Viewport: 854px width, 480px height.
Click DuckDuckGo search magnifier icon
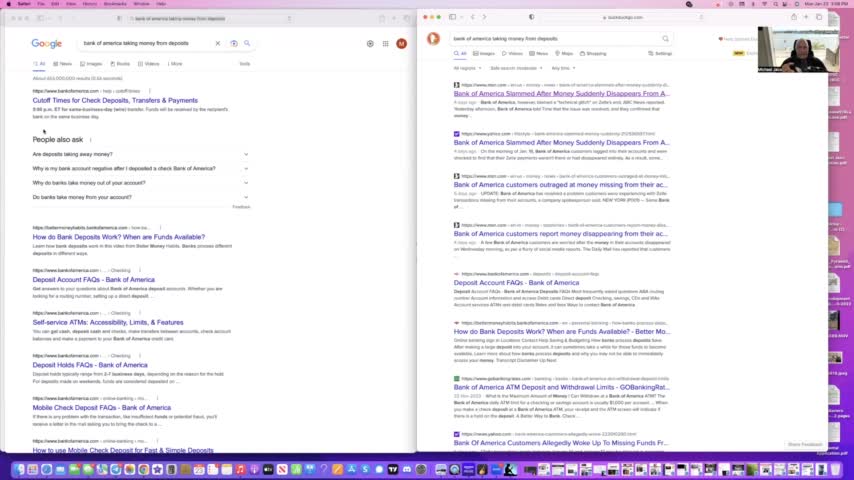point(666,39)
